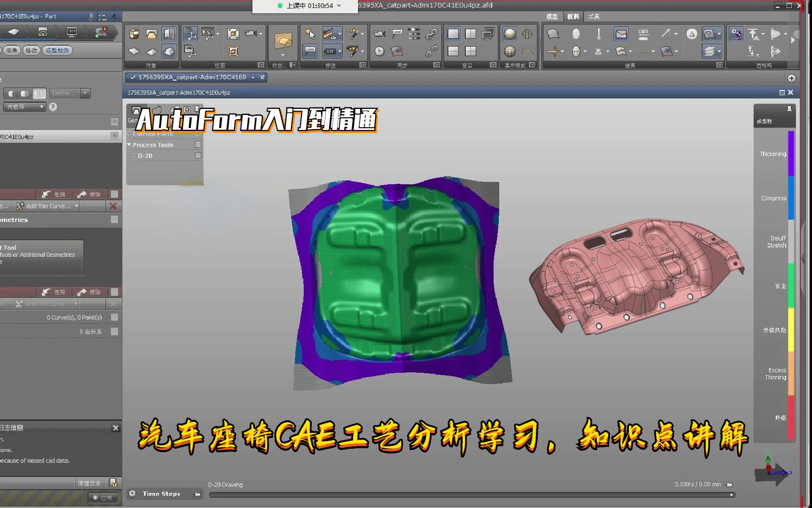
Task: Open the 内板件 dropdown
Action: coord(24,107)
